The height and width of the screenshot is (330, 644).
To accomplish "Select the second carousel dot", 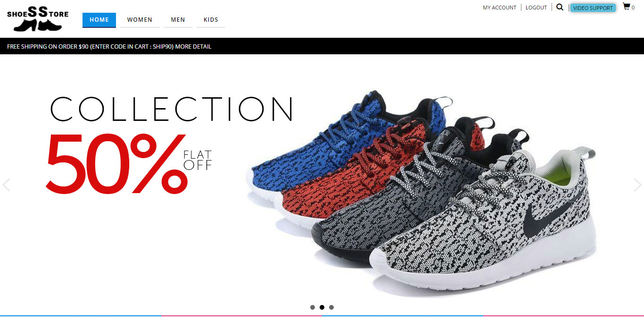I will pyautogui.click(x=322, y=307).
